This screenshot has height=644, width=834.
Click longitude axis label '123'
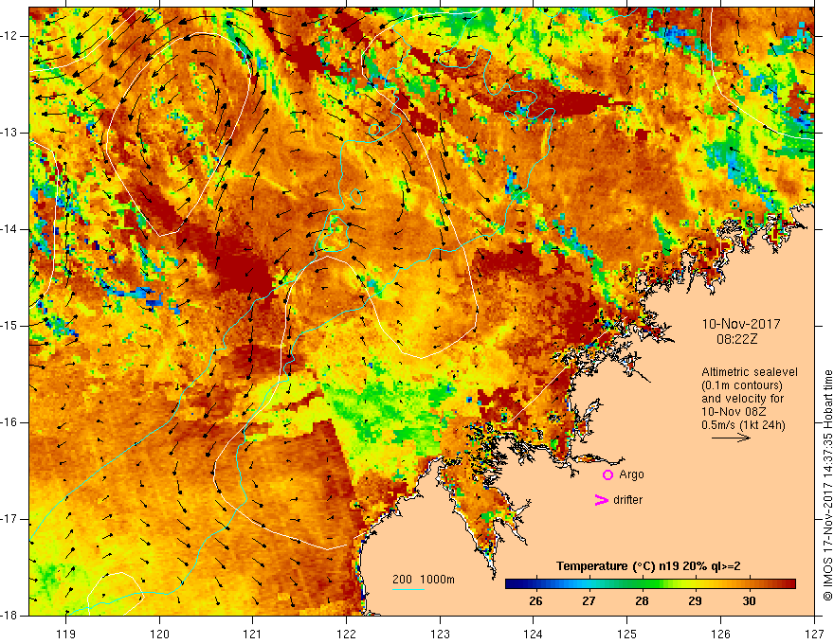(440, 634)
